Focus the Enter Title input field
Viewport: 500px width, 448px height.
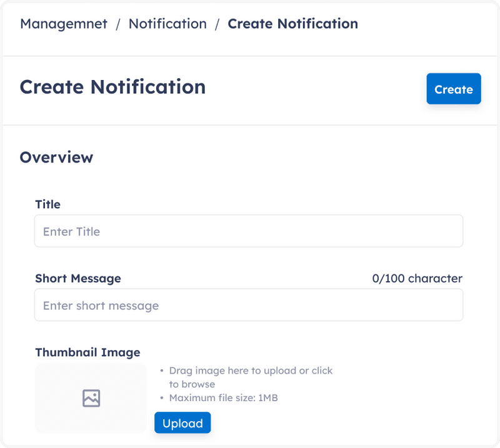point(248,231)
